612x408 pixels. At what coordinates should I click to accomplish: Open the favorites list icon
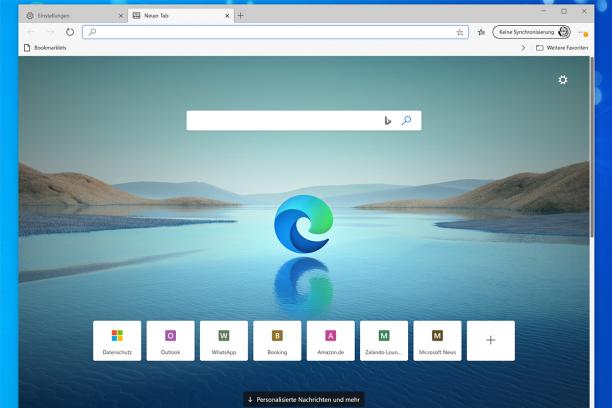(481, 32)
